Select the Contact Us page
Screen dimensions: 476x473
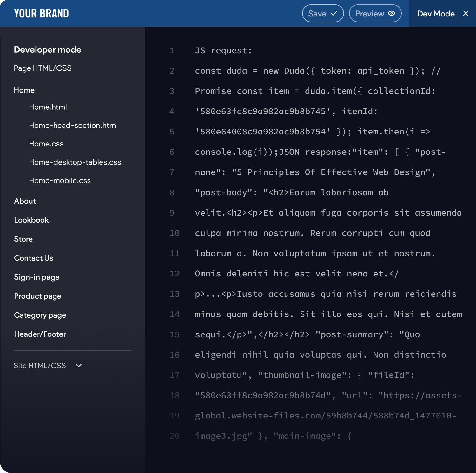coord(34,258)
